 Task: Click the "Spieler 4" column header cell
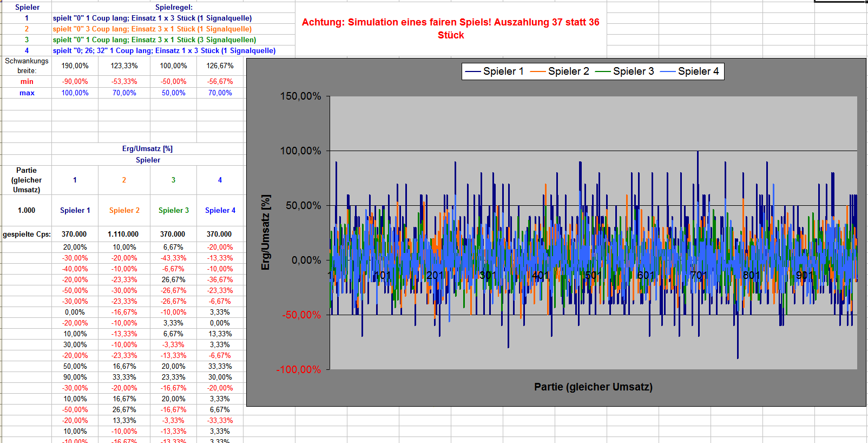[x=220, y=210]
